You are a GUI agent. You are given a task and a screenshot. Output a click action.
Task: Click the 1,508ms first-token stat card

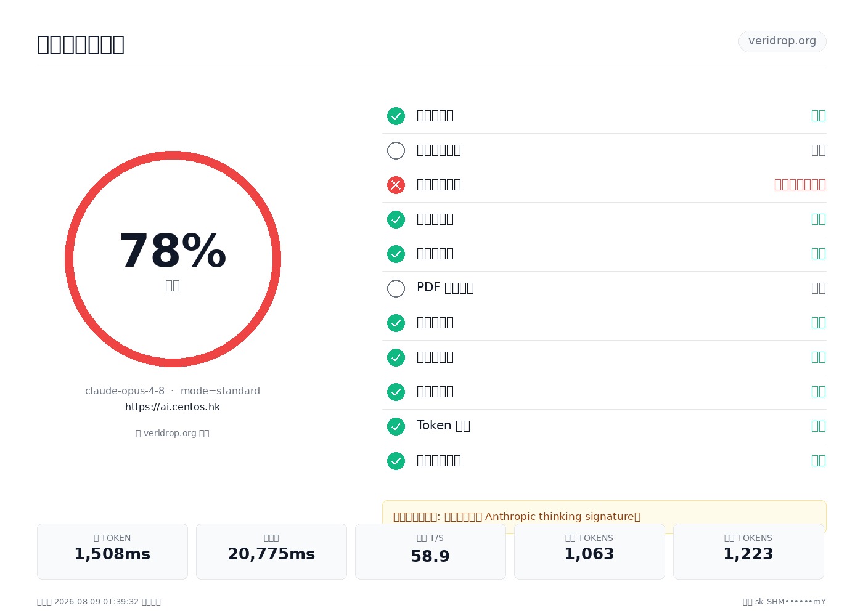click(x=112, y=551)
